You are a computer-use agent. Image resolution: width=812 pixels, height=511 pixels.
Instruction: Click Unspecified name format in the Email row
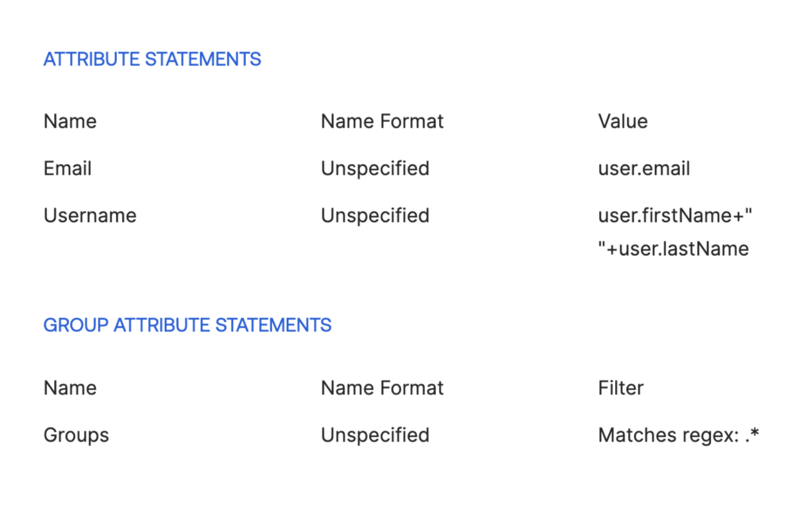375,169
